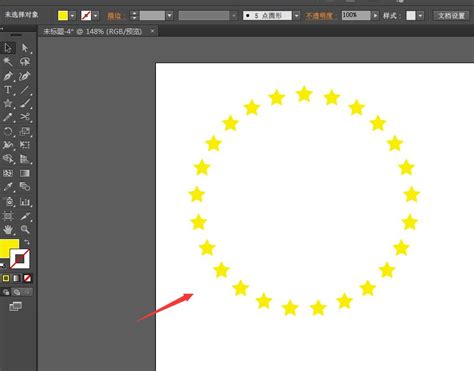
Task: Expand the opacity slider arrow
Action: point(376,15)
